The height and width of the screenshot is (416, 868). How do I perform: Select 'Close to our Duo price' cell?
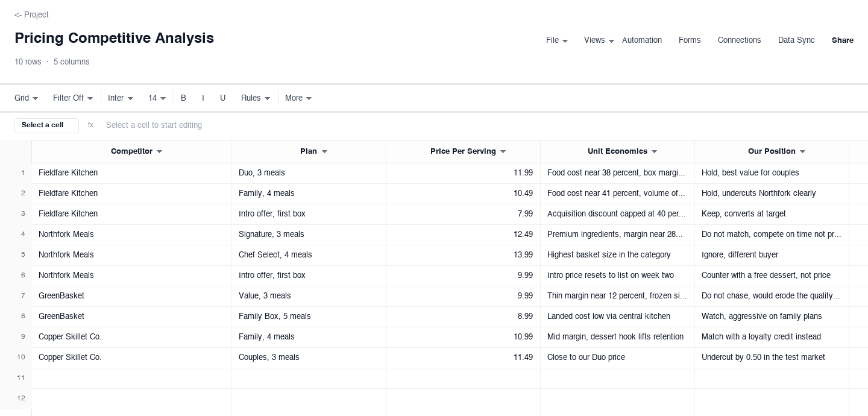(617, 358)
